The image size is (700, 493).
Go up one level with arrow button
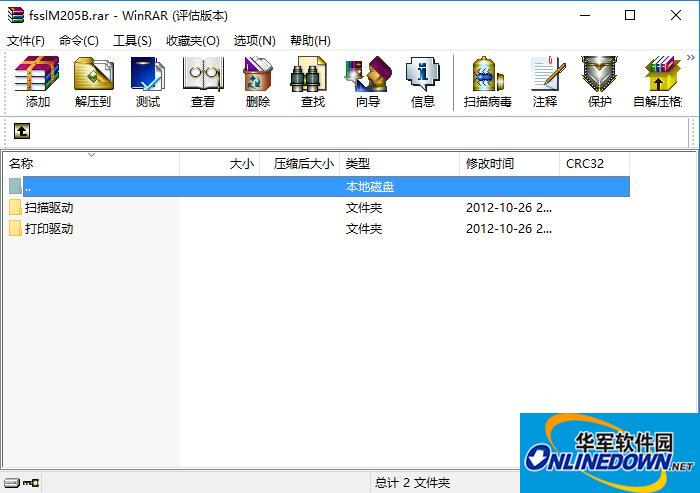(x=22, y=131)
